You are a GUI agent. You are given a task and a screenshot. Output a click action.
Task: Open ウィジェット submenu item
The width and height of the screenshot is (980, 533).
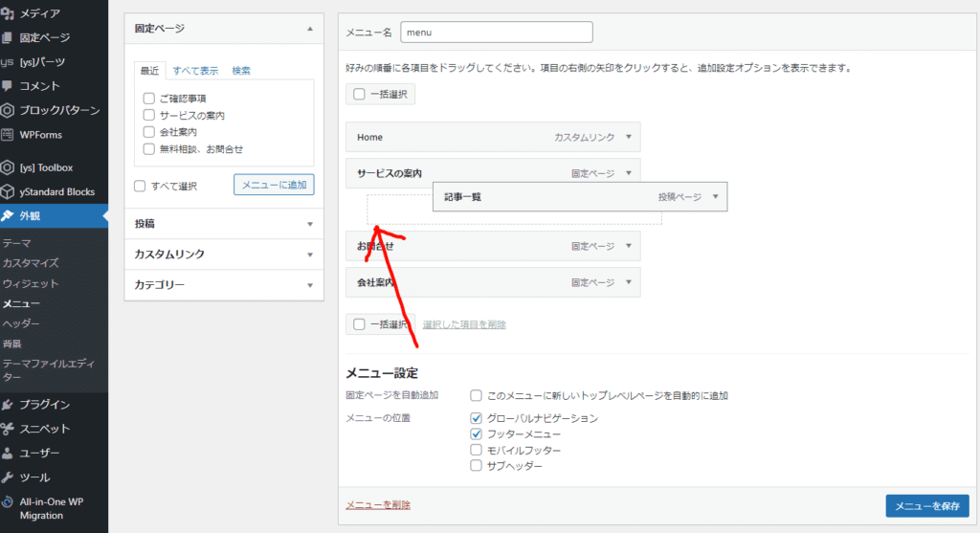tap(31, 283)
